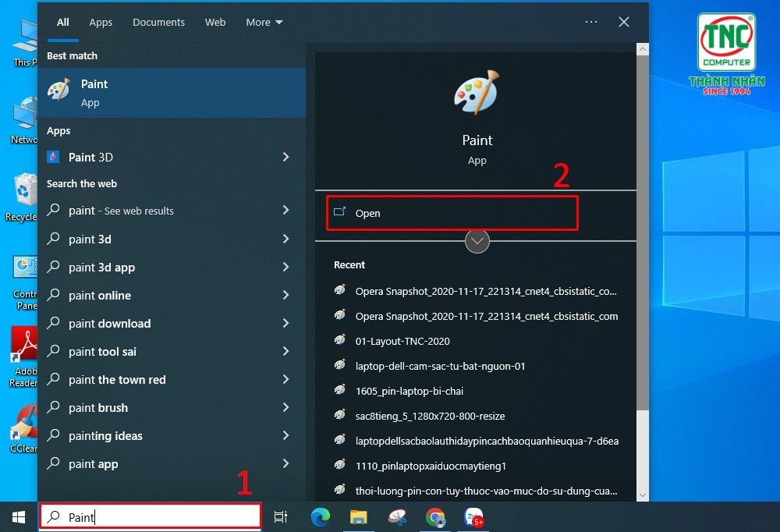Click the preview pane vertical scrollbar thumb
Screen dimensions: 780x532
pos(643,233)
